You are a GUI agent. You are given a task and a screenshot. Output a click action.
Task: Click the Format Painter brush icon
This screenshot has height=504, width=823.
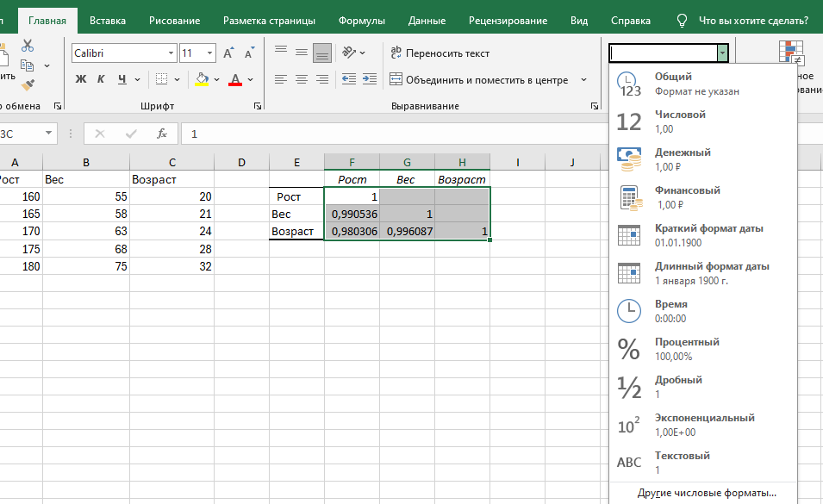tap(28, 84)
